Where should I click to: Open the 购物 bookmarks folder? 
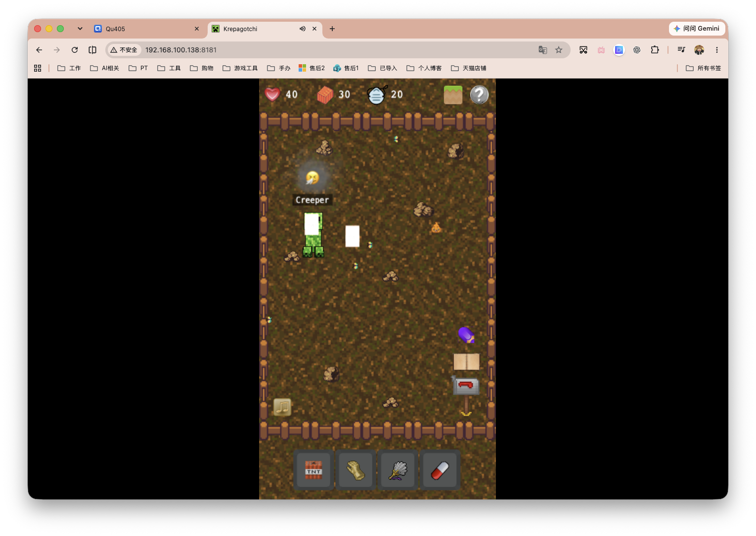[x=202, y=68]
